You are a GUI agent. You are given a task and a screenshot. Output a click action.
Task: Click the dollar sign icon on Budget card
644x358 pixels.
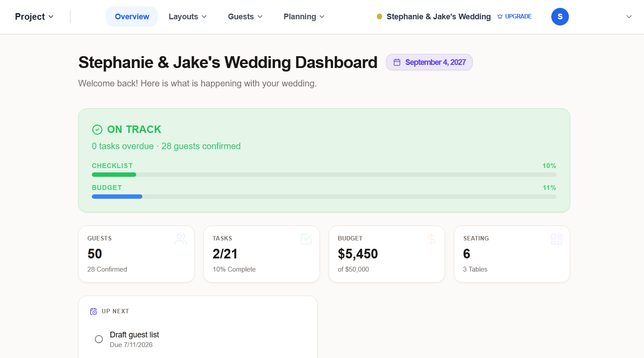coord(431,239)
